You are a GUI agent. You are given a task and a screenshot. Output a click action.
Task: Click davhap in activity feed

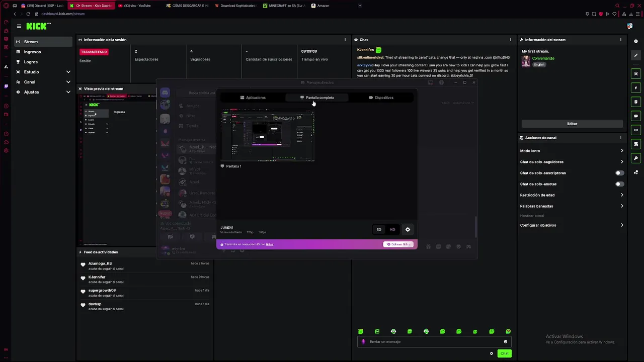[95, 304]
